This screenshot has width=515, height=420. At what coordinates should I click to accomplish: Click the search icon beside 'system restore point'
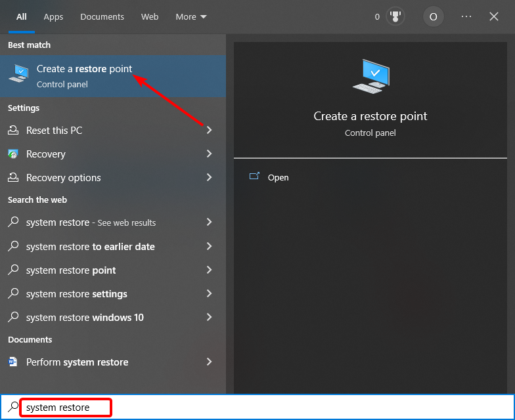pos(13,270)
